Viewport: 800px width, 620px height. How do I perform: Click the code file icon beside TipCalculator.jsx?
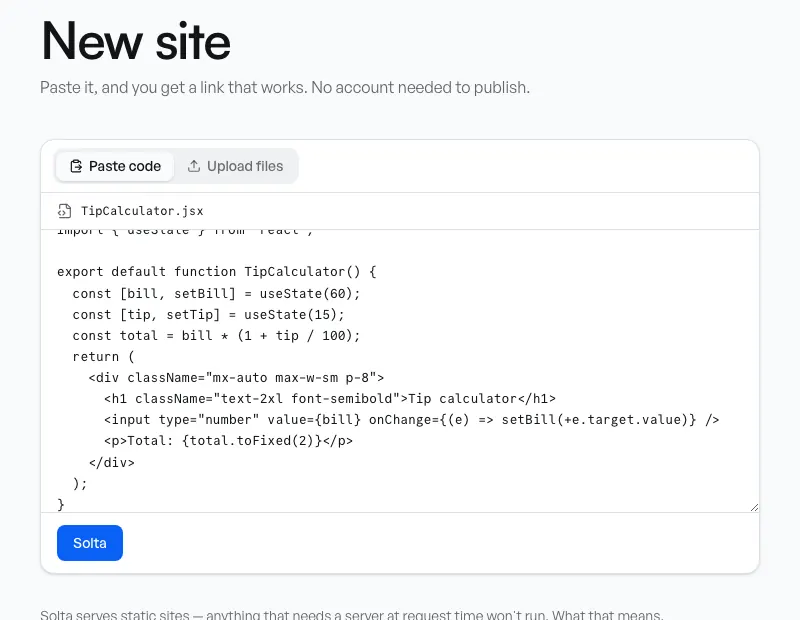pyautogui.click(x=64, y=211)
